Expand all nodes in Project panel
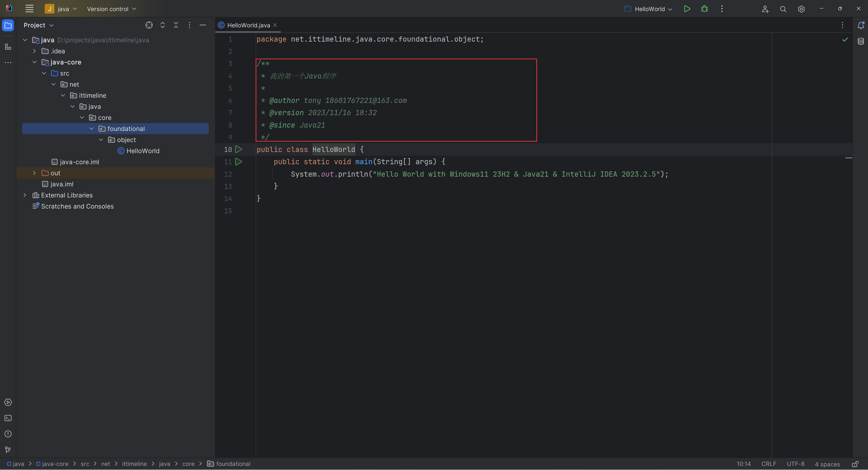 pos(163,25)
